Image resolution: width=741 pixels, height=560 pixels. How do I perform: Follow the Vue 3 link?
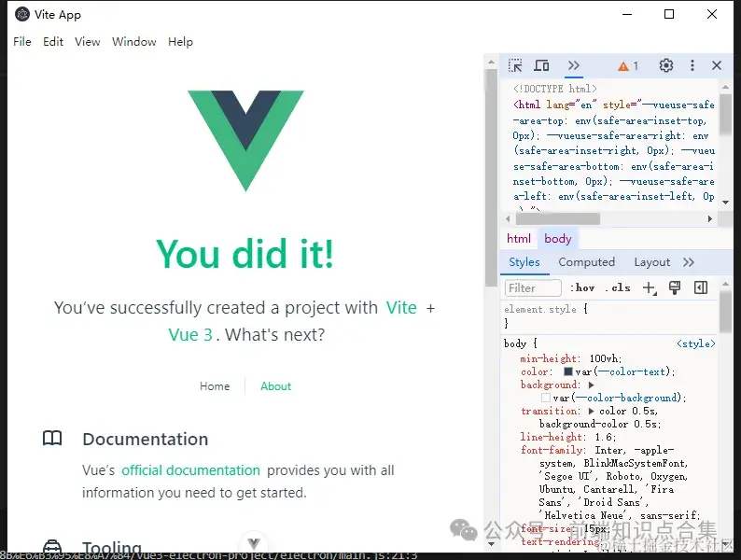point(190,334)
